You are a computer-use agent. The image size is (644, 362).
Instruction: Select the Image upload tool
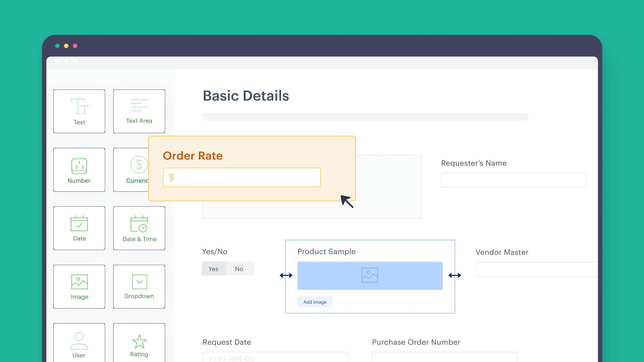point(79,286)
